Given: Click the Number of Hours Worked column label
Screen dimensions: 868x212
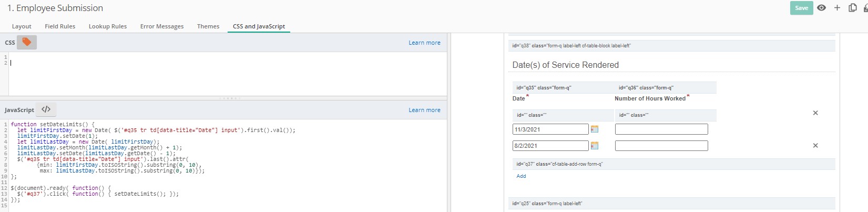Looking at the screenshot, I should coord(650,98).
